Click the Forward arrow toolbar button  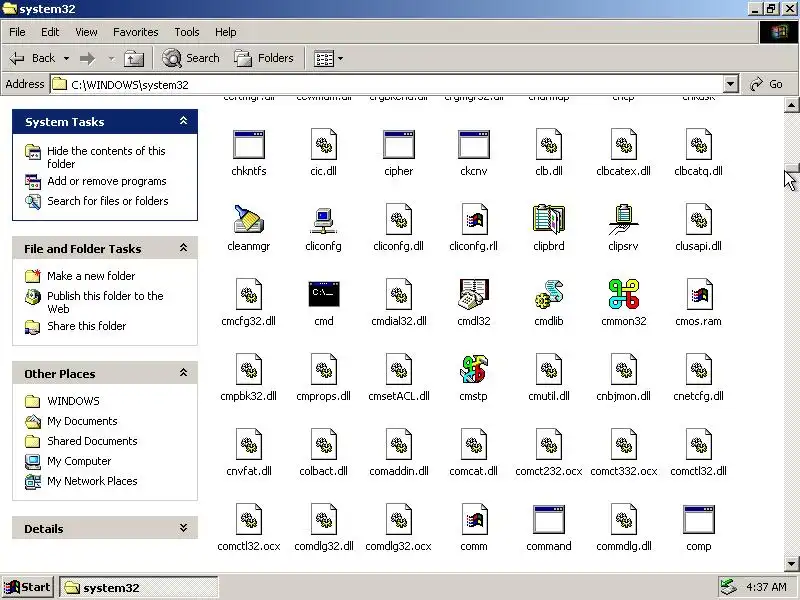(x=88, y=59)
